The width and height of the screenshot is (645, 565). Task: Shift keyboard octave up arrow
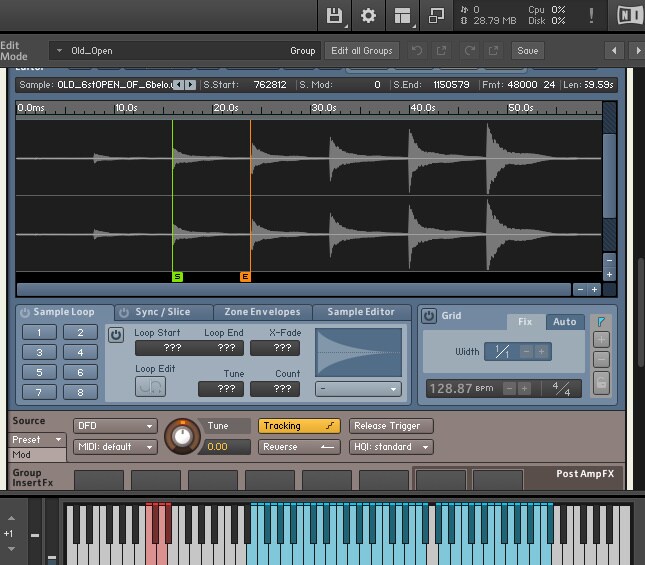tap(12, 518)
